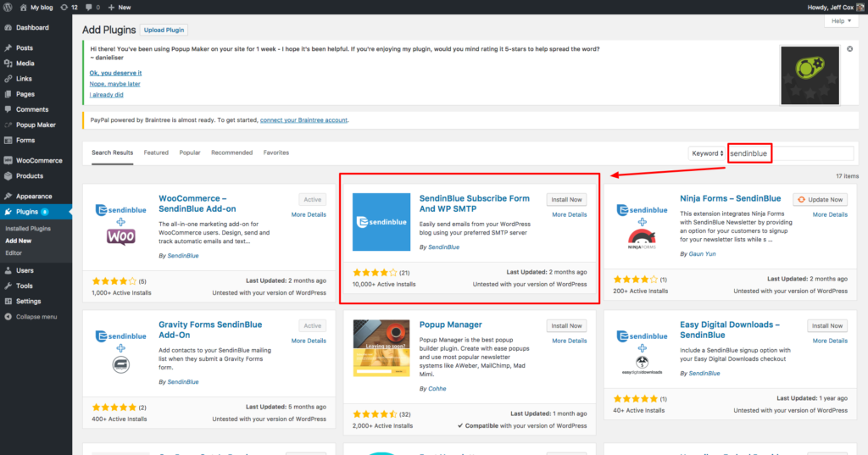Open Gravity Forms SendinBlue Add-on title link
Screen dimensions: 868x455
210,330
